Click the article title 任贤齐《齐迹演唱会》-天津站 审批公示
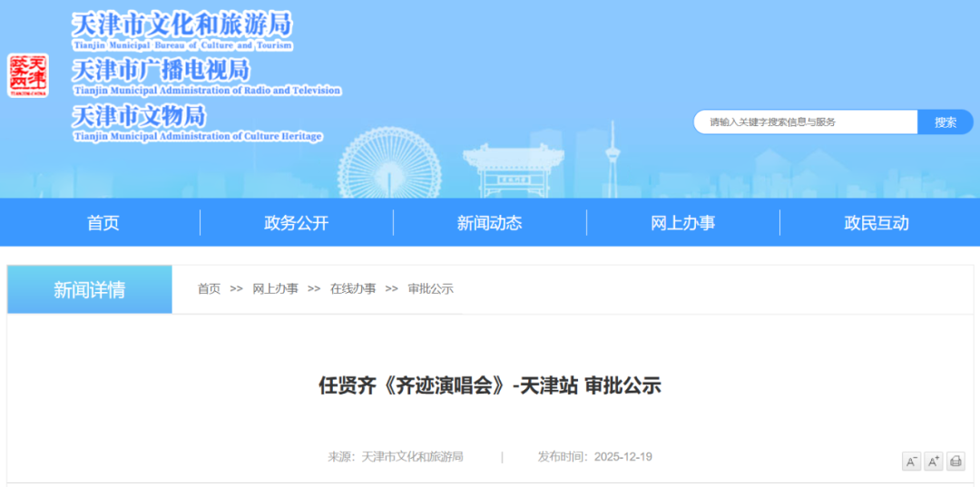 [490, 385]
